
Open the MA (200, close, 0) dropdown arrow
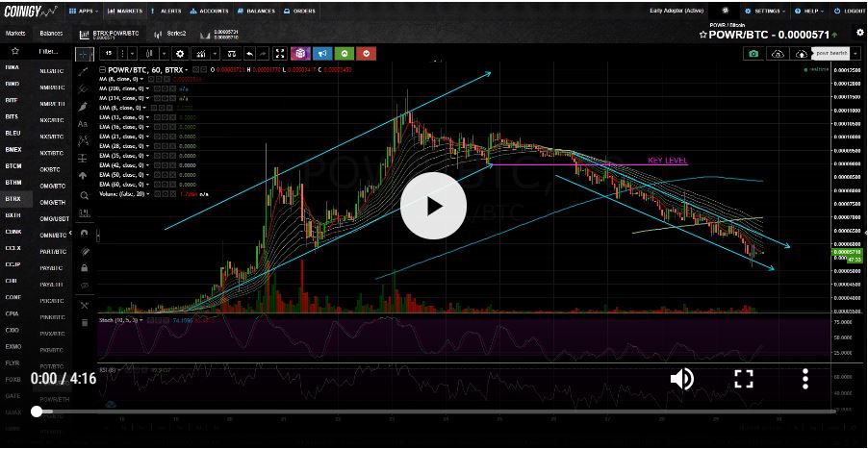[x=148, y=88]
